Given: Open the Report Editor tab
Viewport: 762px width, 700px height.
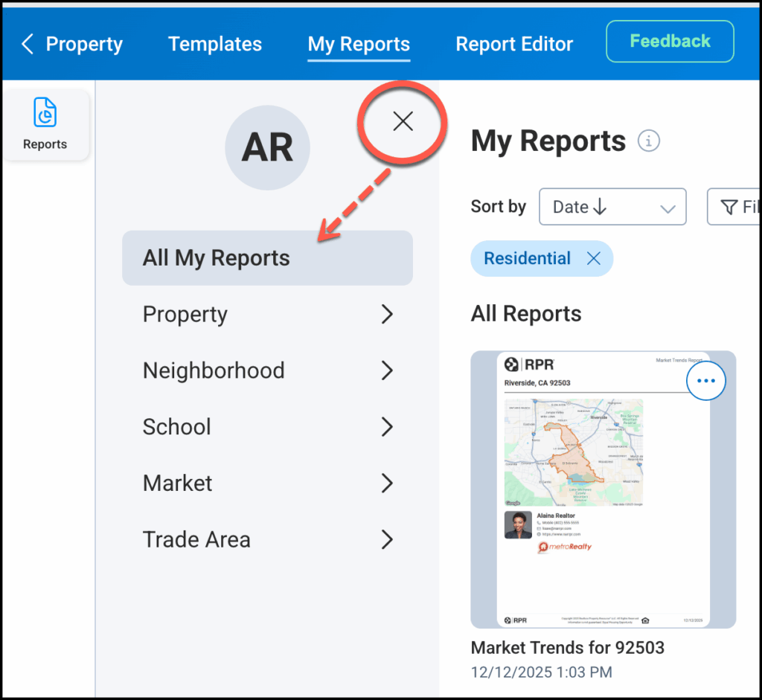Looking at the screenshot, I should (x=514, y=44).
